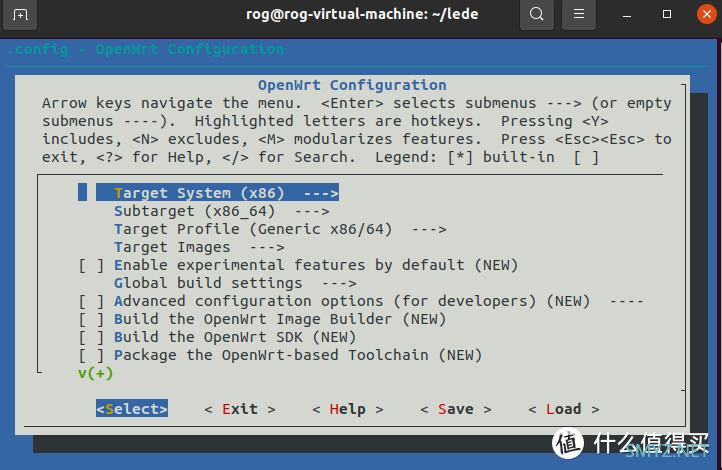Toggle Build the OpenWrt Image Builder checkbox
This screenshot has height=470, width=722.
click(91, 319)
